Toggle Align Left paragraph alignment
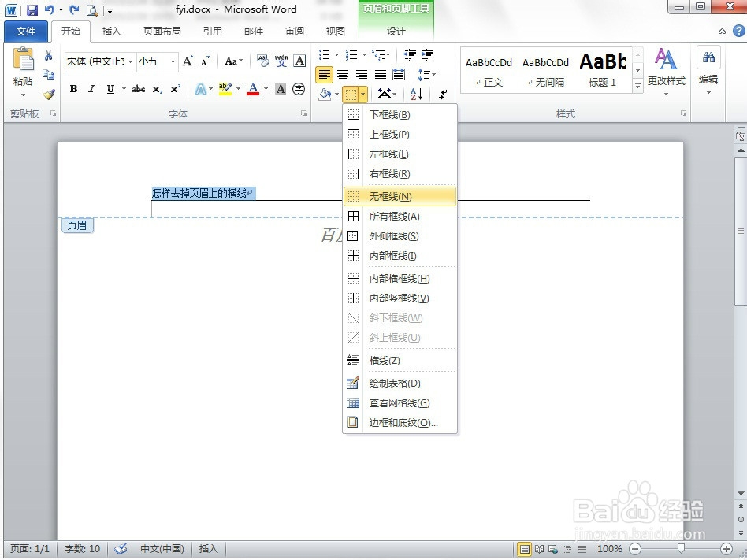This screenshot has height=560, width=747. coord(324,74)
